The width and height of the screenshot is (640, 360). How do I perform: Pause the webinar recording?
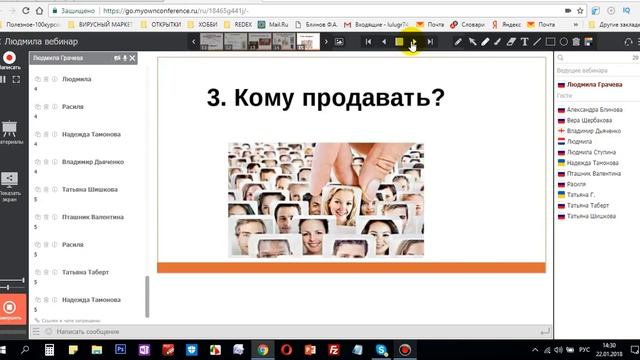point(3,80)
